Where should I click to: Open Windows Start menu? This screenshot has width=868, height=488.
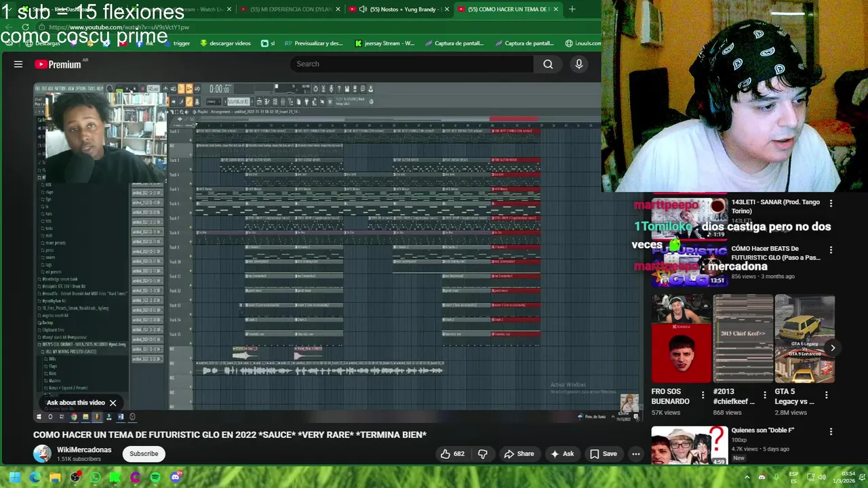click(14, 478)
